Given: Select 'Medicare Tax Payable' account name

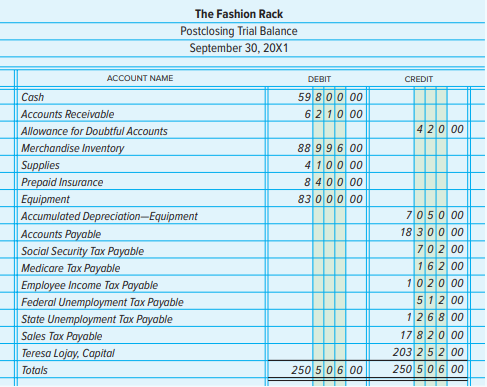Looking at the screenshot, I should click(71, 268).
